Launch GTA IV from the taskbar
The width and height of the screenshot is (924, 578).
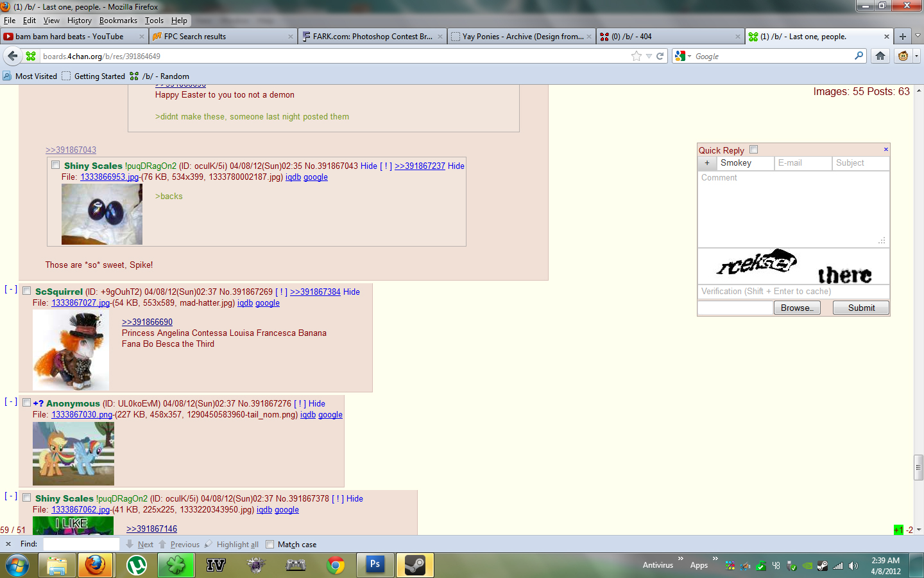[x=216, y=565]
